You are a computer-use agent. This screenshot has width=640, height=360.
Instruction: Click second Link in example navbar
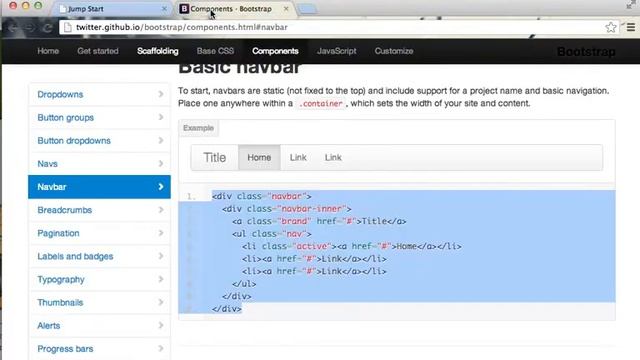[333, 158]
